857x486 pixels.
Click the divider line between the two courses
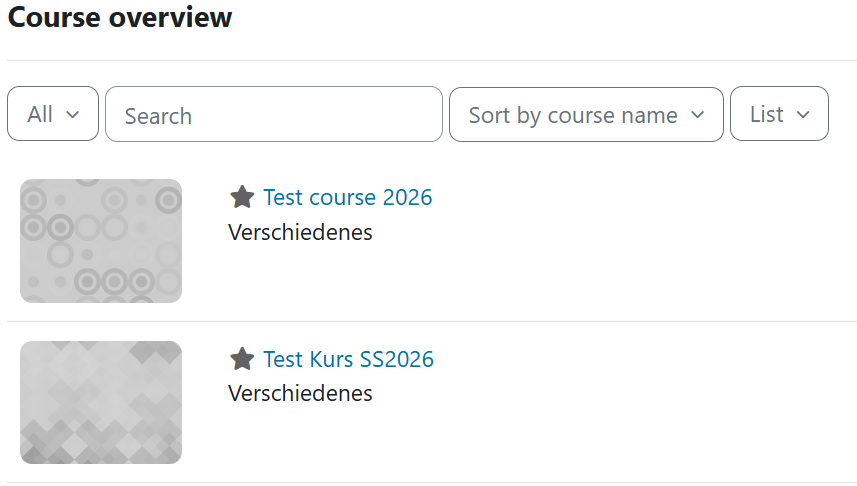(x=432, y=321)
